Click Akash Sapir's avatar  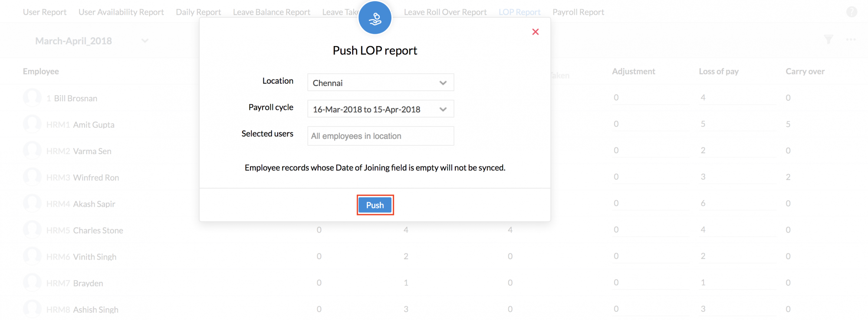[x=32, y=204]
